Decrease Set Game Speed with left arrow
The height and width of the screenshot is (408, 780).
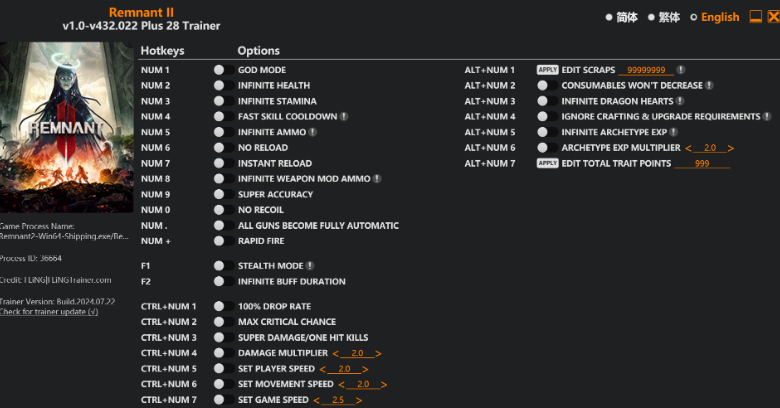point(317,400)
